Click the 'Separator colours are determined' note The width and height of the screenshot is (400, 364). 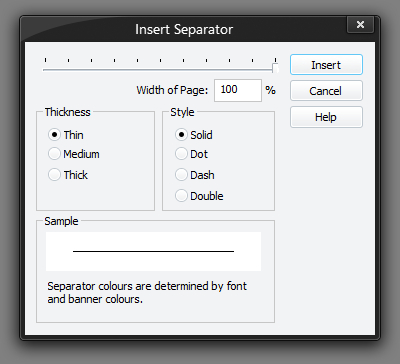pos(147,292)
